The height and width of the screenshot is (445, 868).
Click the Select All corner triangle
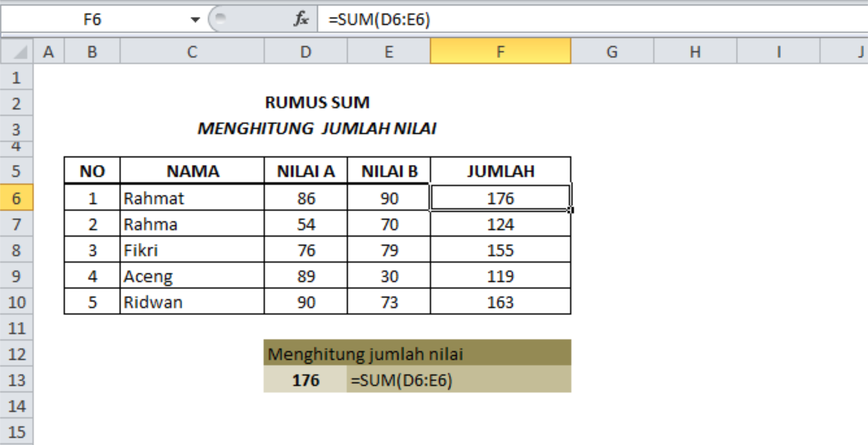click(17, 51)
